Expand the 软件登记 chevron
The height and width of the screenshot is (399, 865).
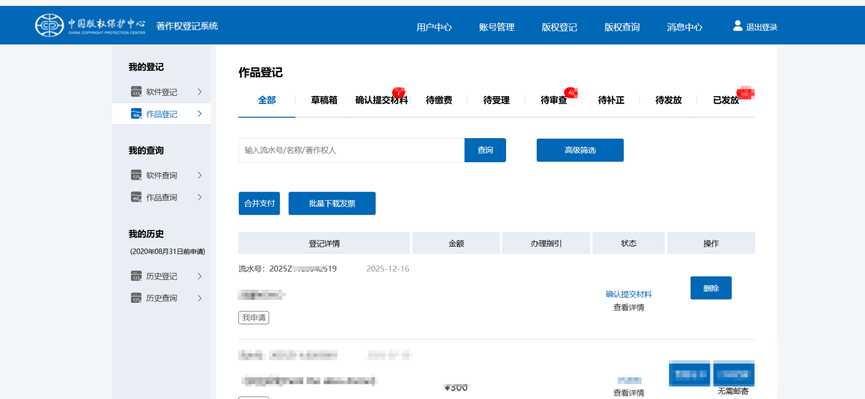click(x=200, y=92)
